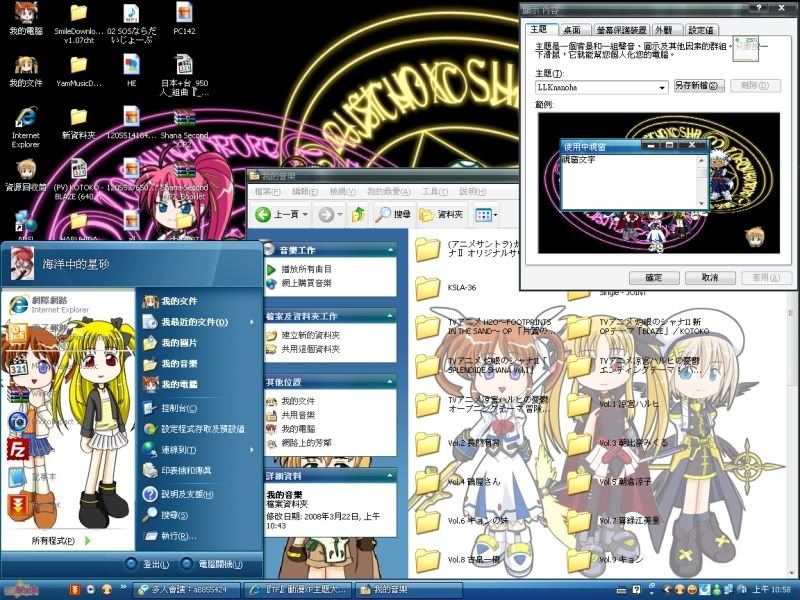Screen dimensions: 800x600
Task: Expand 連線到 submenu arrow
Action: point(252,449)
